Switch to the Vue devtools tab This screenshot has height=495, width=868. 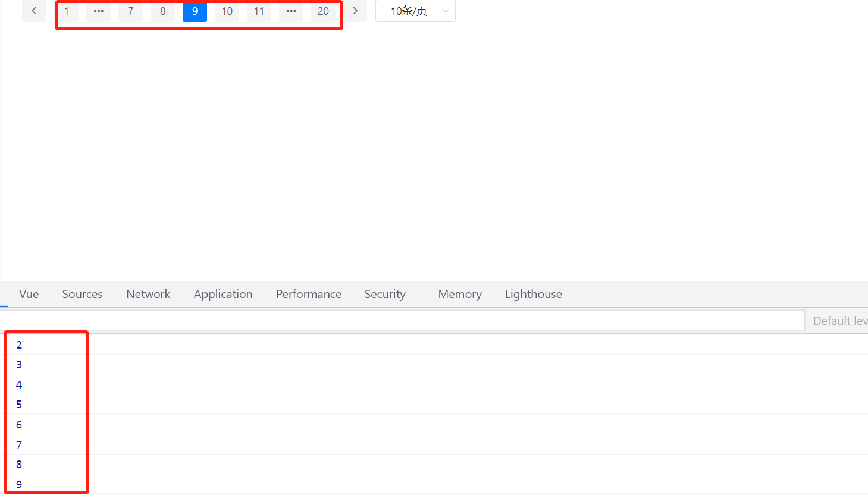point(29,294)
